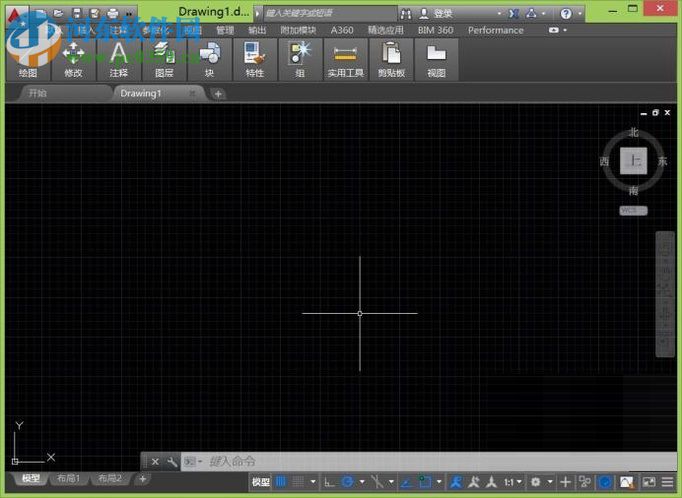Open the 特性 (Properties) ribbon panel
682x498 pixels.
(255, 60)
